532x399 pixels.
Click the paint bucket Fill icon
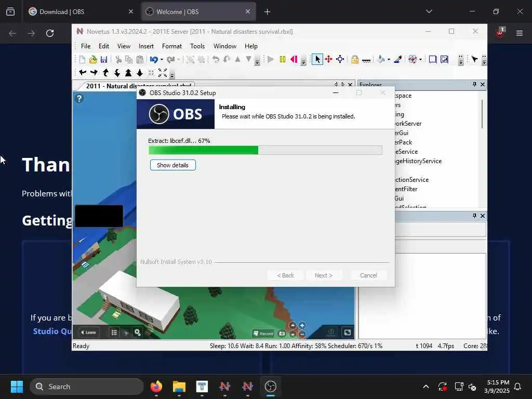381,60
